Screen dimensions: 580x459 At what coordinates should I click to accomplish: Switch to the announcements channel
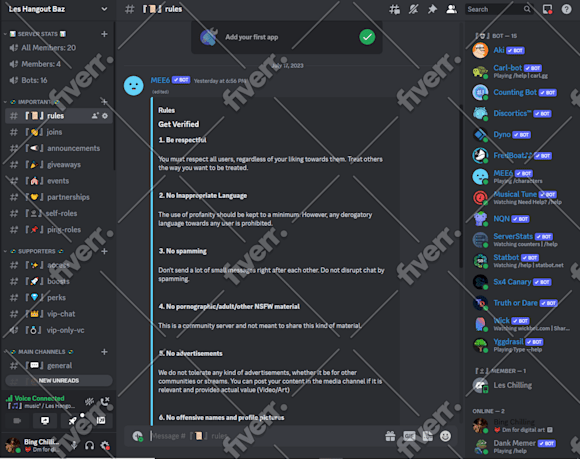tap(59, 148)
